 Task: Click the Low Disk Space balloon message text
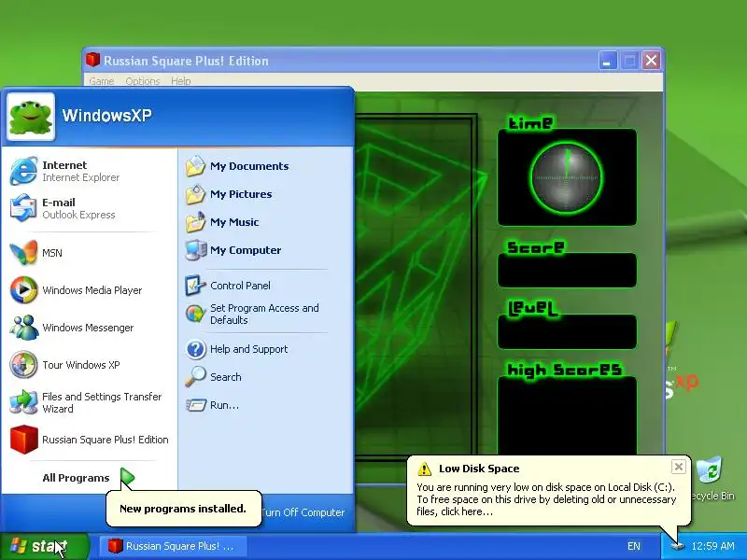click(x=546, y=499)
